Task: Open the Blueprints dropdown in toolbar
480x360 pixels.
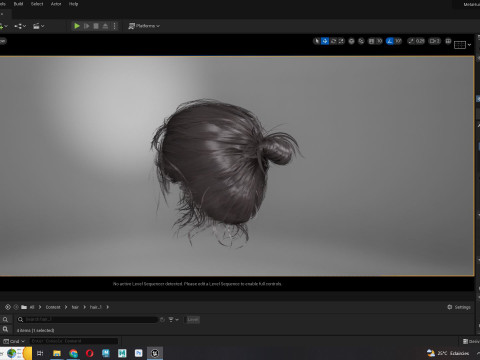Action: (20, 26)
